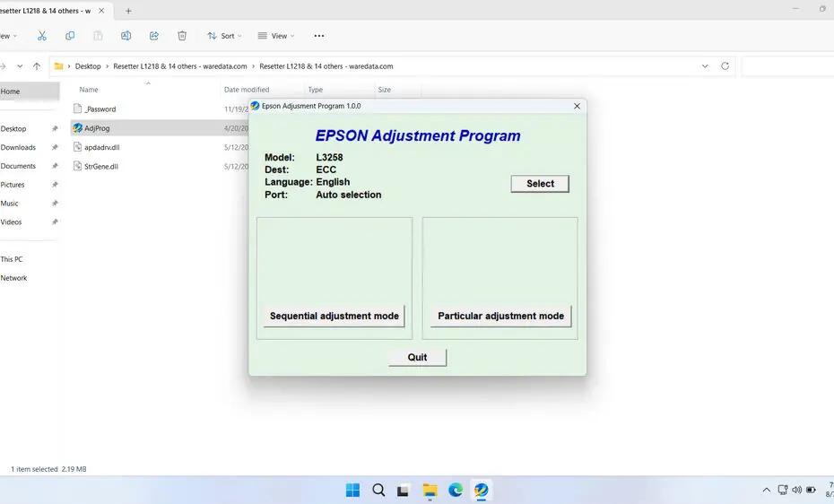
Task: Close the Resetter L1218 Explorer tab
Action: pyautogui.click(x=101, y=11)
